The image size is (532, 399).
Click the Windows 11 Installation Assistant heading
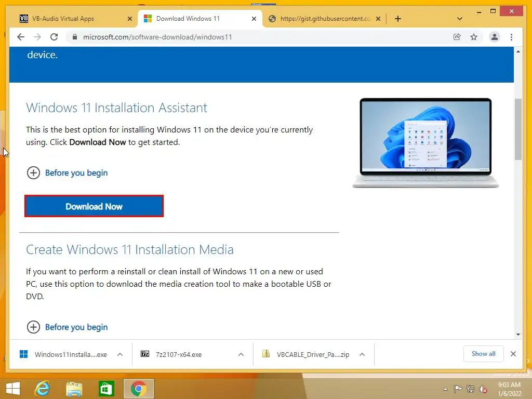click(116, 108)
